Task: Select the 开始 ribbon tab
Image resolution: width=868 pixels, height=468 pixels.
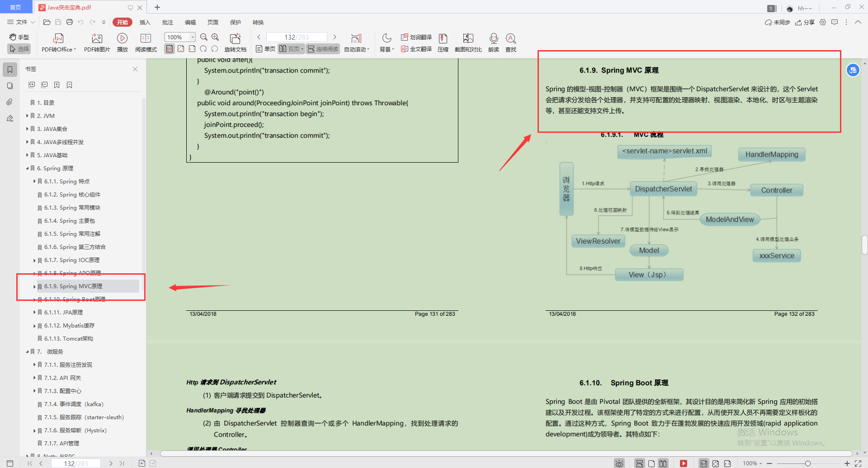Action: (x=123, y=22)
